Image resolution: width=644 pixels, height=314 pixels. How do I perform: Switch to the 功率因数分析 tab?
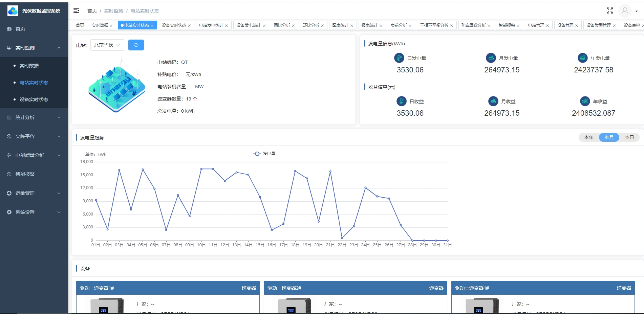point(476,25)
